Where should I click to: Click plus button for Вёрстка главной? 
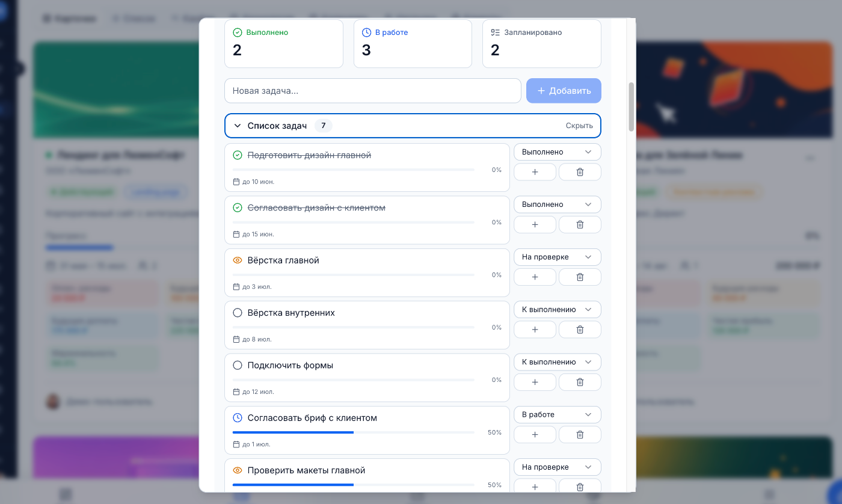click(x=535, y=277)
